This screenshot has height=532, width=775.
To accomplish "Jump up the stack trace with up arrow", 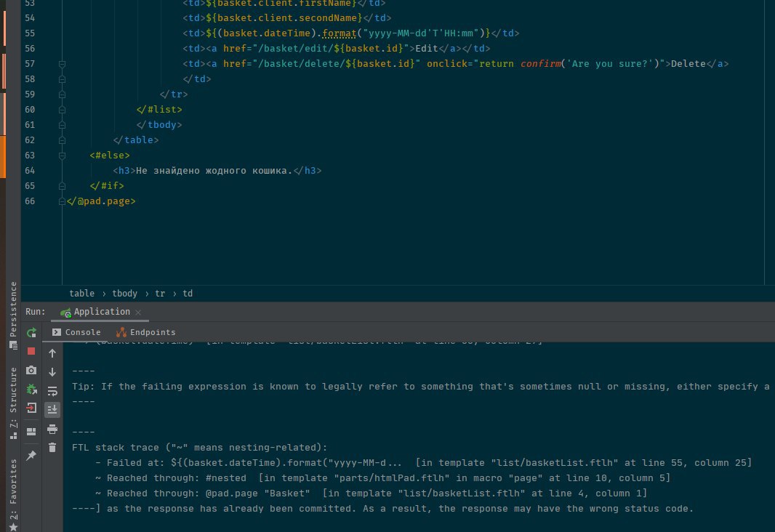I will 52,353.
